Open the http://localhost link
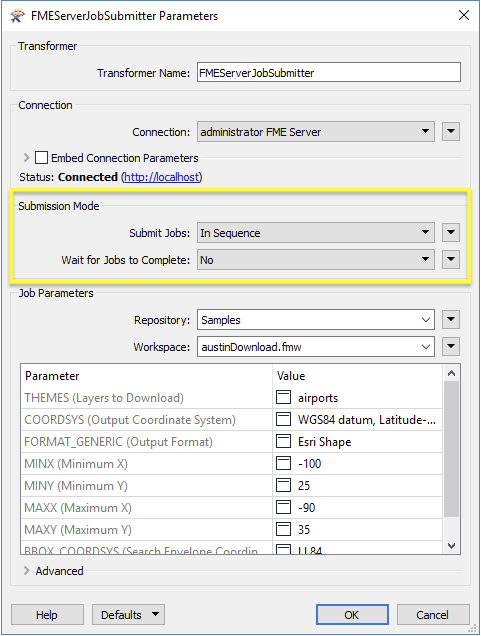481x636 pixels. (161, 177)
